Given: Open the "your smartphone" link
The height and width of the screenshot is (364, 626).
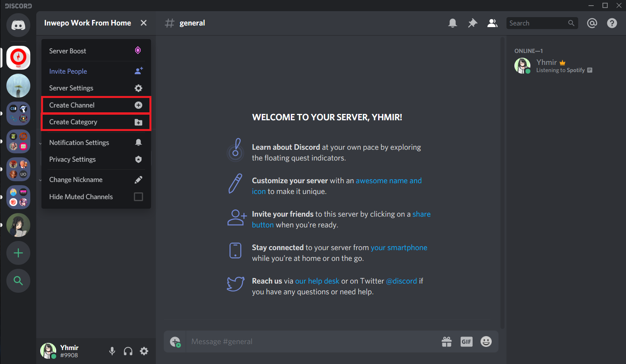Looking at the screenshot, I should click(x=399, y=247).
